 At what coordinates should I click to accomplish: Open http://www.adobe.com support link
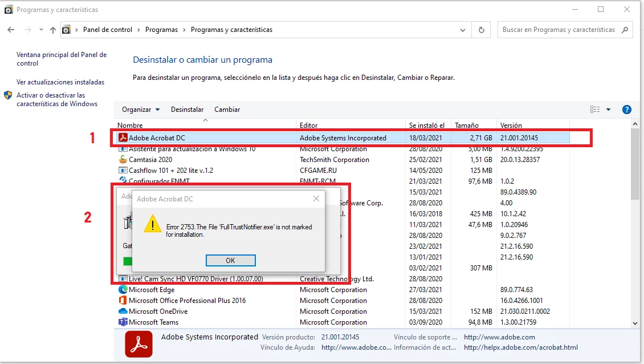pyautogui.click(x=499, y=337)
